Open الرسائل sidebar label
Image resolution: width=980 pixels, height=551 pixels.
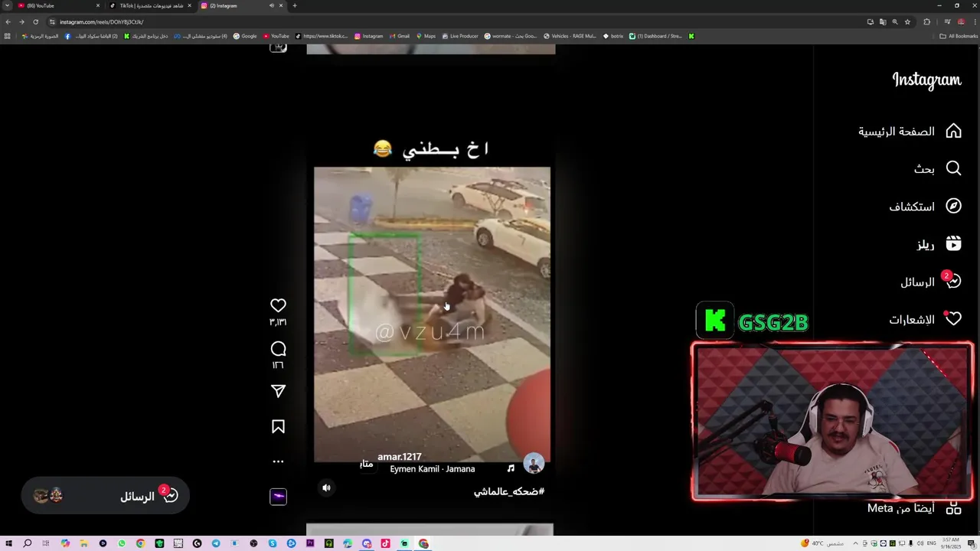[918, 282]
